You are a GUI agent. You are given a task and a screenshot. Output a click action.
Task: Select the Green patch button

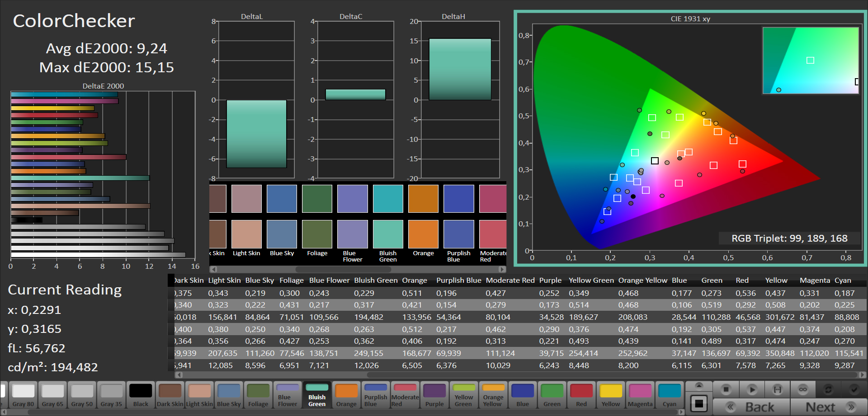click(x=552, y=395)
